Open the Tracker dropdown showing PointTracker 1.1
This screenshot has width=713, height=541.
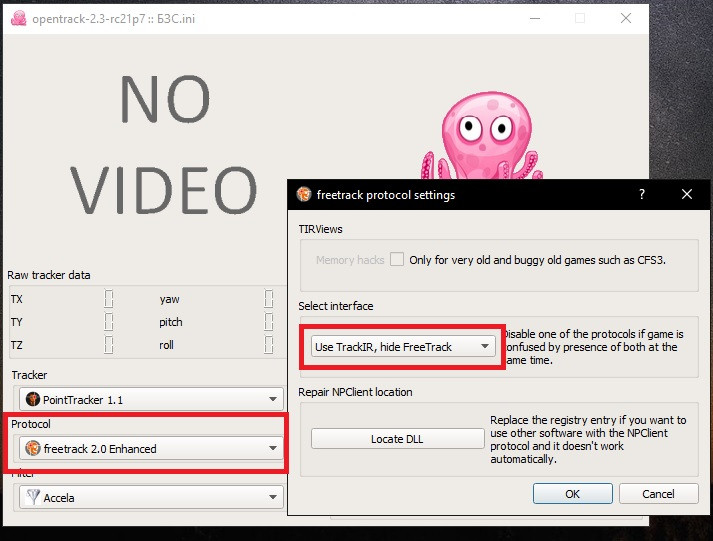click(x=151, y=399)
